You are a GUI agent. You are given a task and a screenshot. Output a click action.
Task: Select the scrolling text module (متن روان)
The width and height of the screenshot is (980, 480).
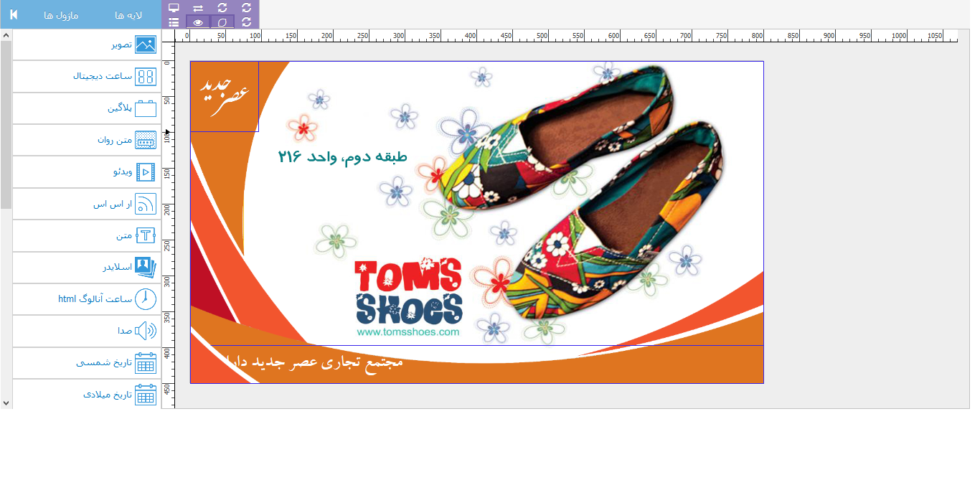point(87,140)
